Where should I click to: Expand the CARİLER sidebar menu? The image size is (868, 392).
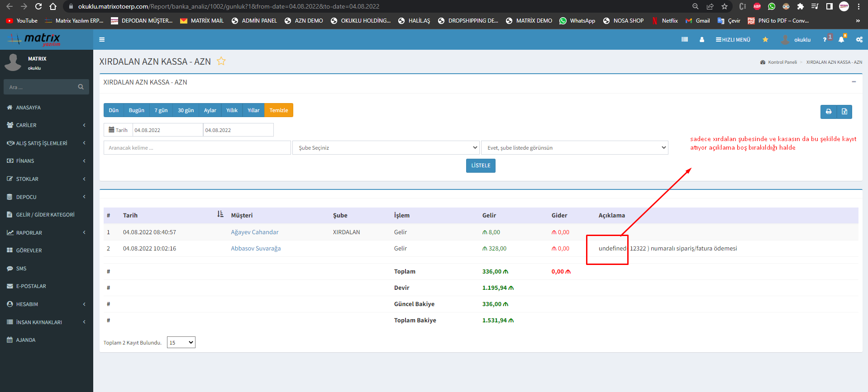pyautogui.click(x=46, y=125)
